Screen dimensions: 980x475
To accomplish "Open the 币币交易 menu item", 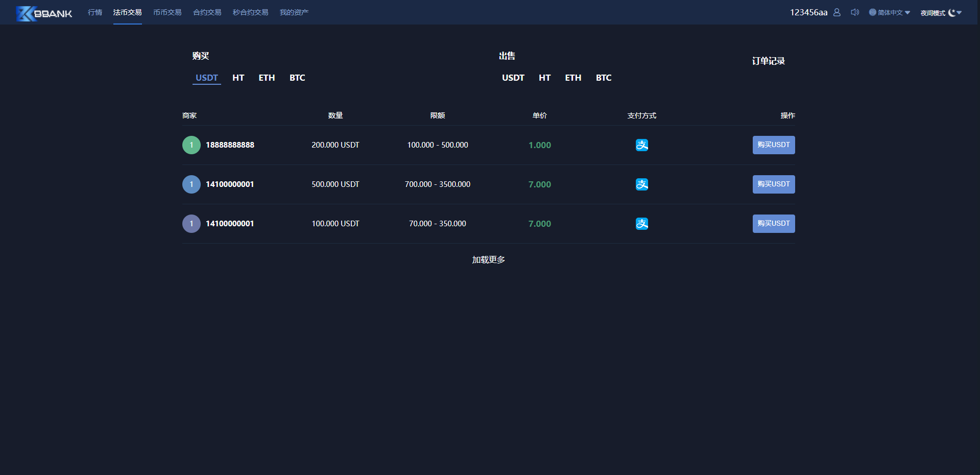I will pyautogui.click(x=168, y=12).
